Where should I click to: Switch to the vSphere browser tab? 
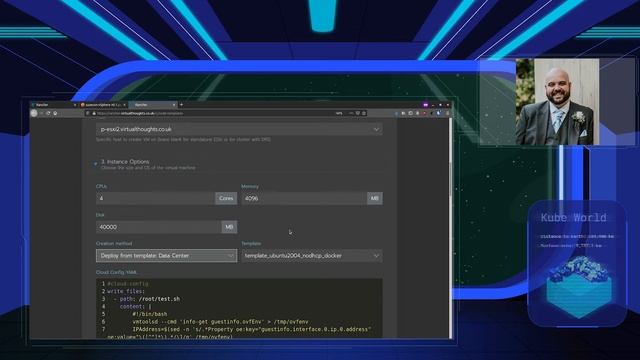103,105
